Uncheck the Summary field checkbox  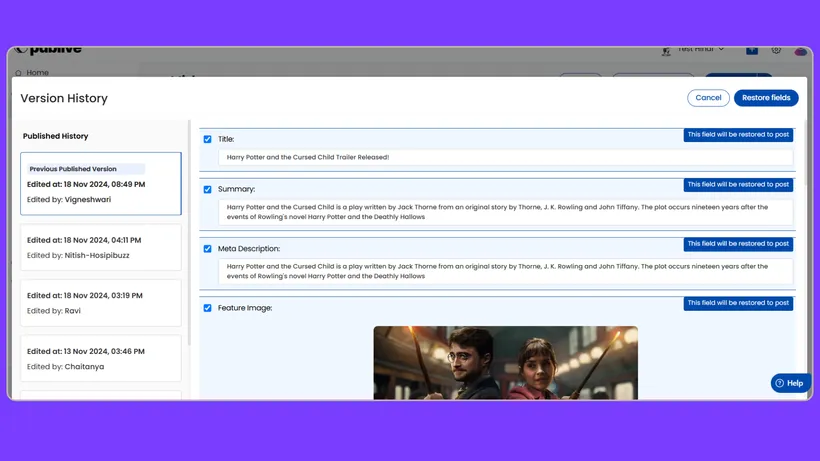pyautogui.click(x=208, y=189)
